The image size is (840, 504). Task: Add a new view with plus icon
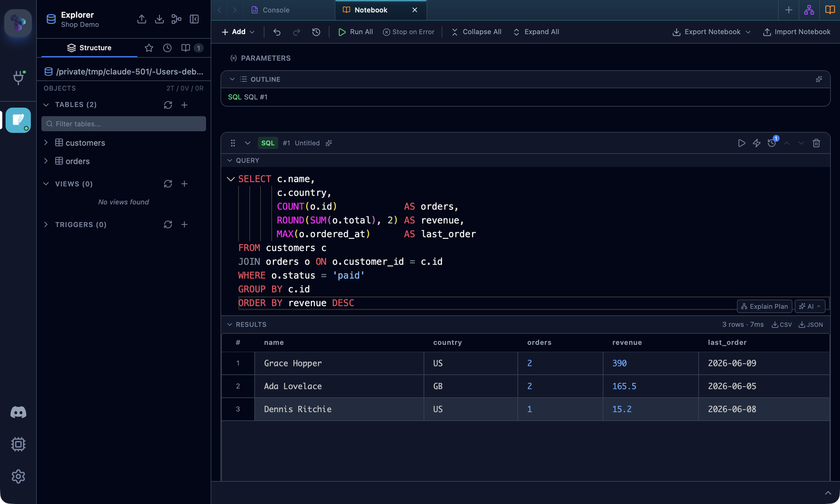(x=184, y=184)
